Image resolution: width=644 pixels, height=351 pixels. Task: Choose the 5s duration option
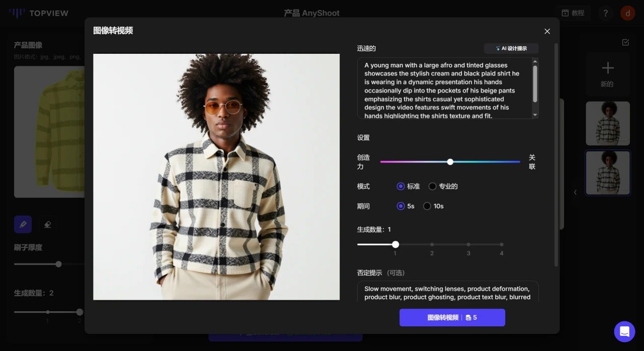400,206
